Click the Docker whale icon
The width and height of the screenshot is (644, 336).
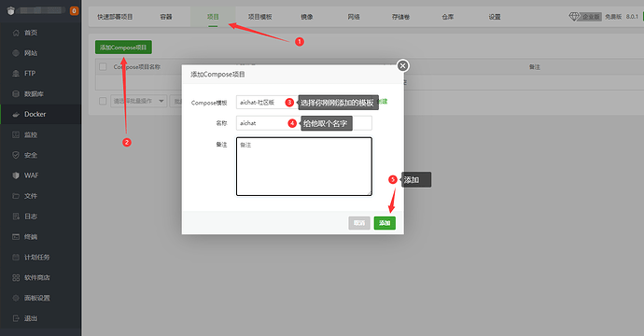[x=16, y=114]
